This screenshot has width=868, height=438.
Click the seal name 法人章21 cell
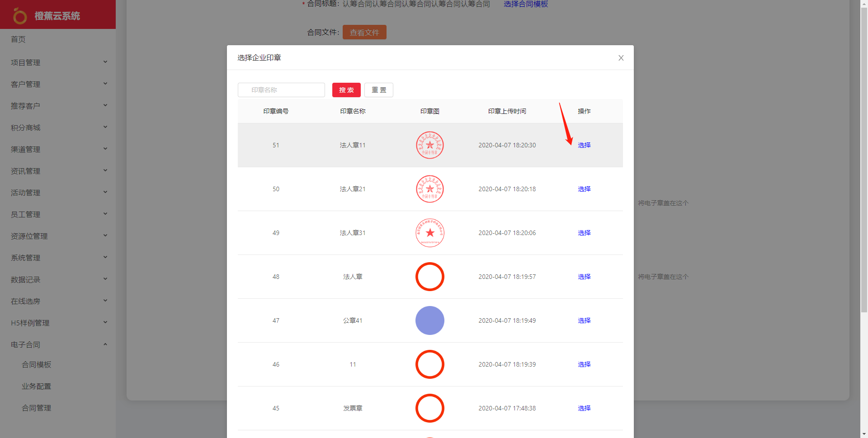[x=353, y=189]
